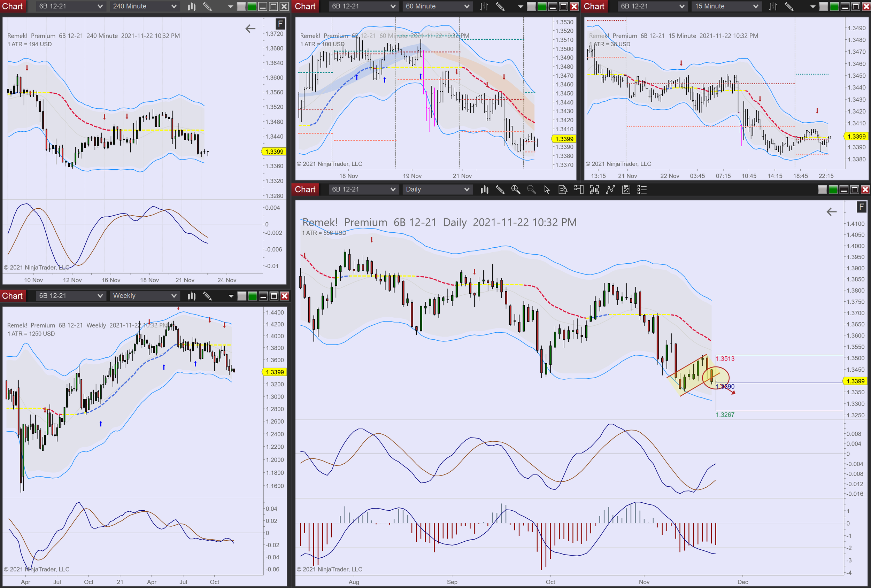The width and height of the screenshot is (871, 588).
Task: Click chart style icon in 15 Minute chart toolbar
Action: pyautogui.click(x=773, y=6)
